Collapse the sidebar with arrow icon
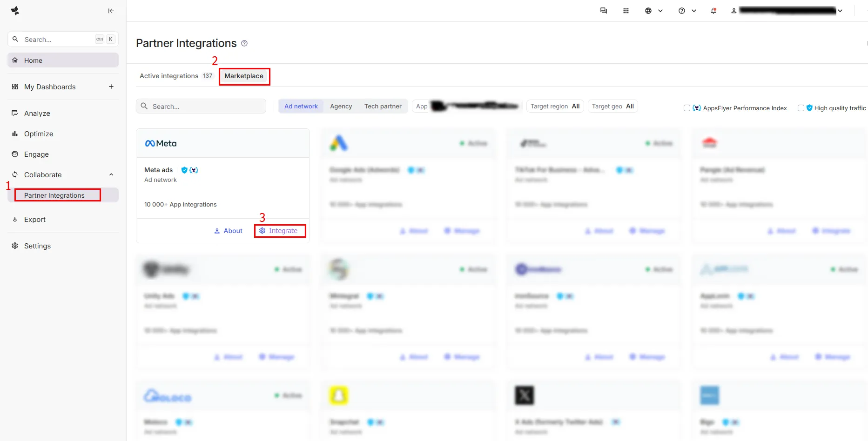 (x=111, y=11)
